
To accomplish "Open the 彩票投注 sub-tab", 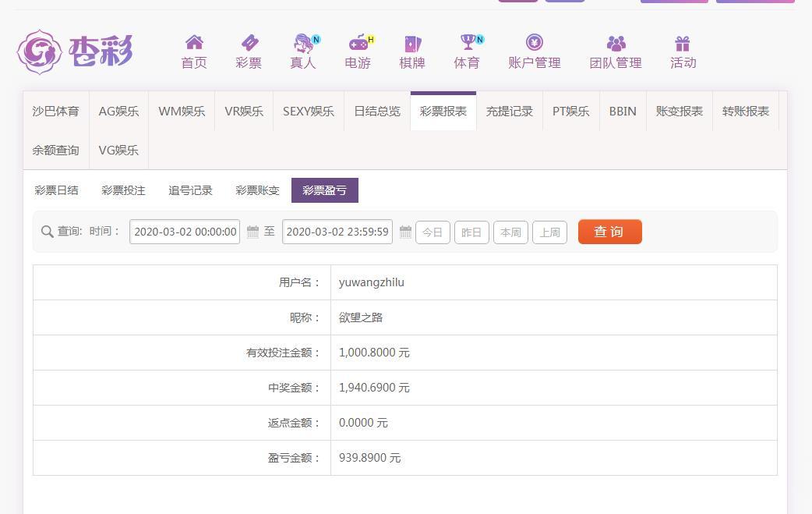I will (x=123, y=190).
